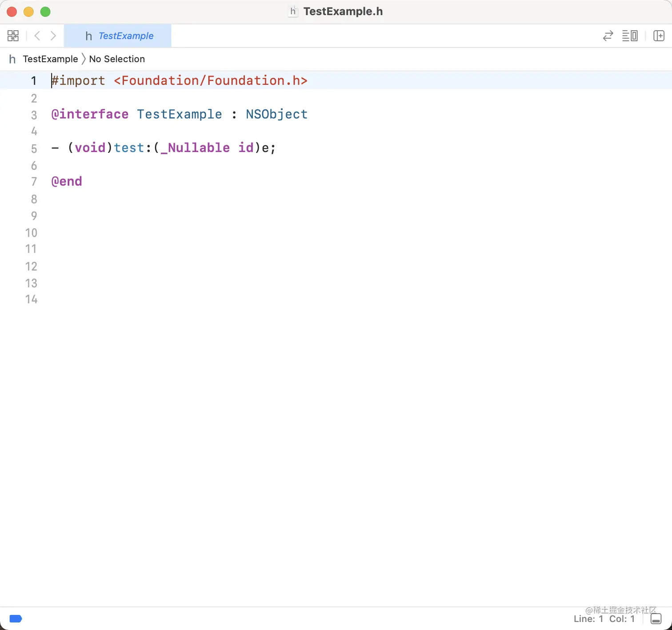Click the #import keyword
Image resolution: width=672 pixels, height=630 pixels.
pyautogui.click(x=78, y=81)
